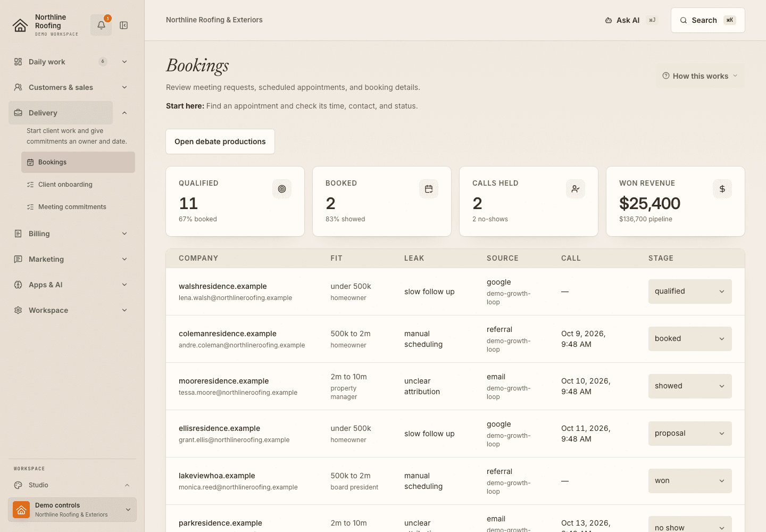Click colemanresidence.example company name
The width and height of the screenshot is (766, 532).
(x=228, y=334)
